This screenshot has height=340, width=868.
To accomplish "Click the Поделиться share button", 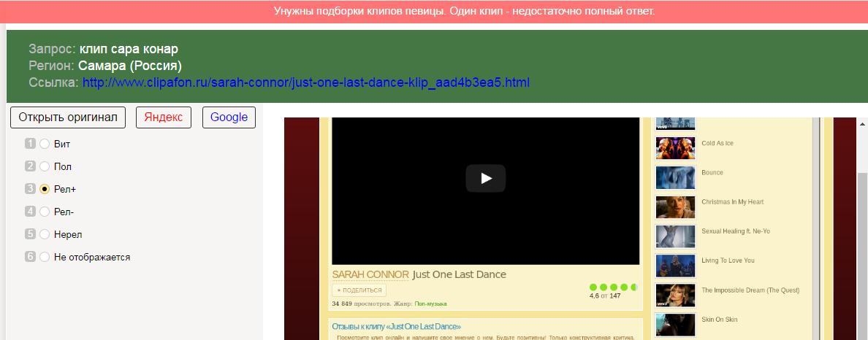I will click(x=359, y=290).
